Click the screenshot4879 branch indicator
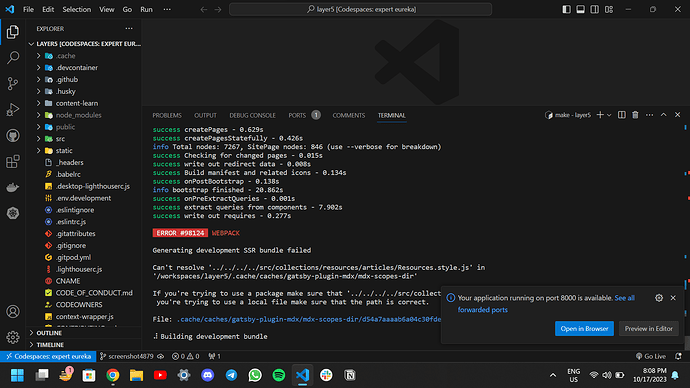Image resolution: width=690 pixels, height=388 pixels. 127,356
